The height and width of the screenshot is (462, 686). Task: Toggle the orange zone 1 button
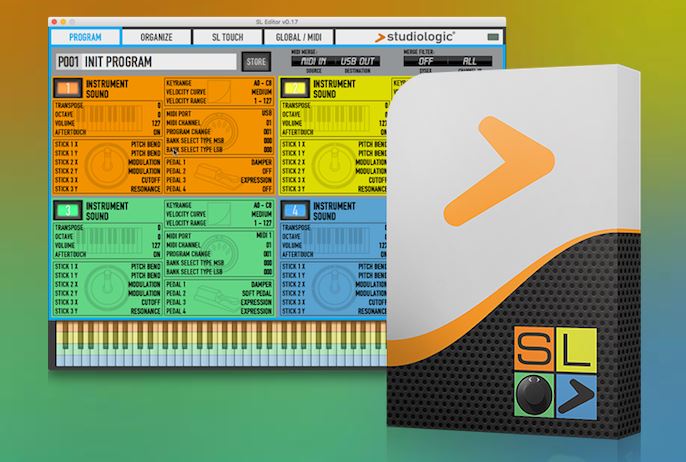[x=68, y=88]
